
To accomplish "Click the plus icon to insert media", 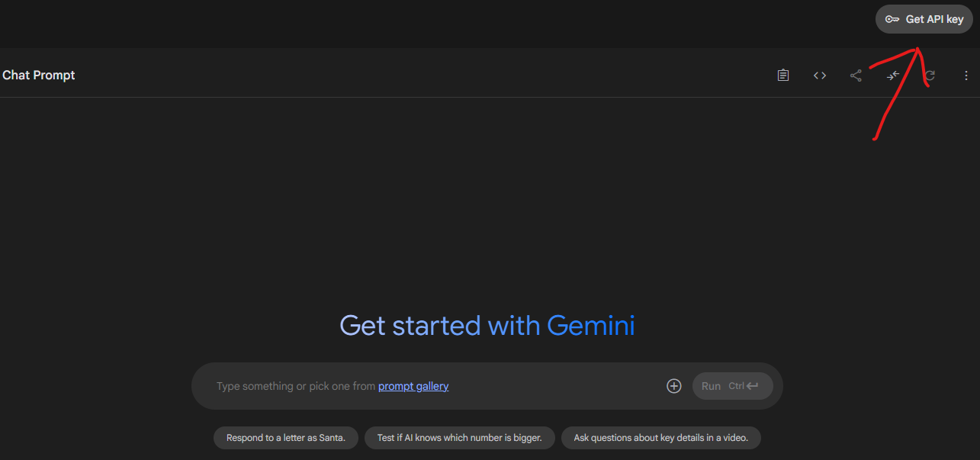I will (674, 386).
